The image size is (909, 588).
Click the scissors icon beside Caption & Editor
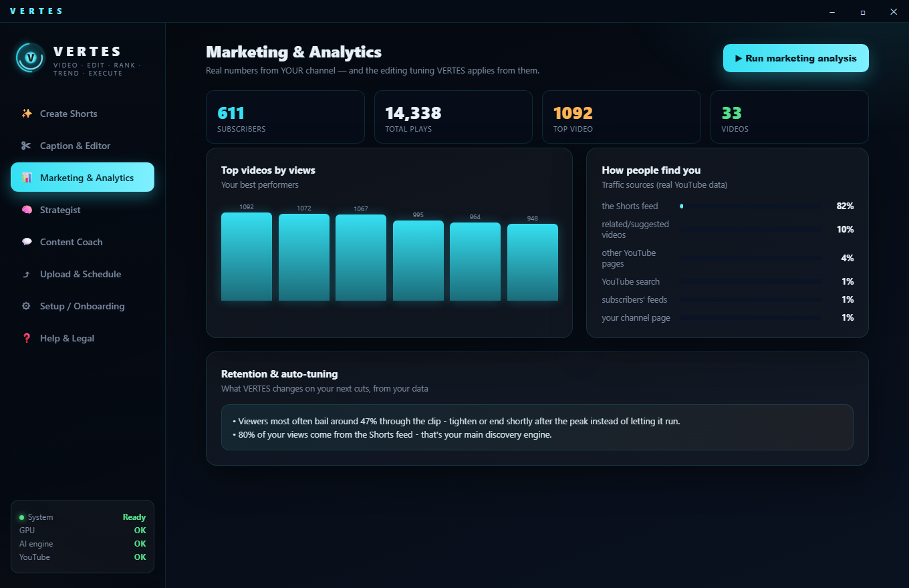pos(27,146)
